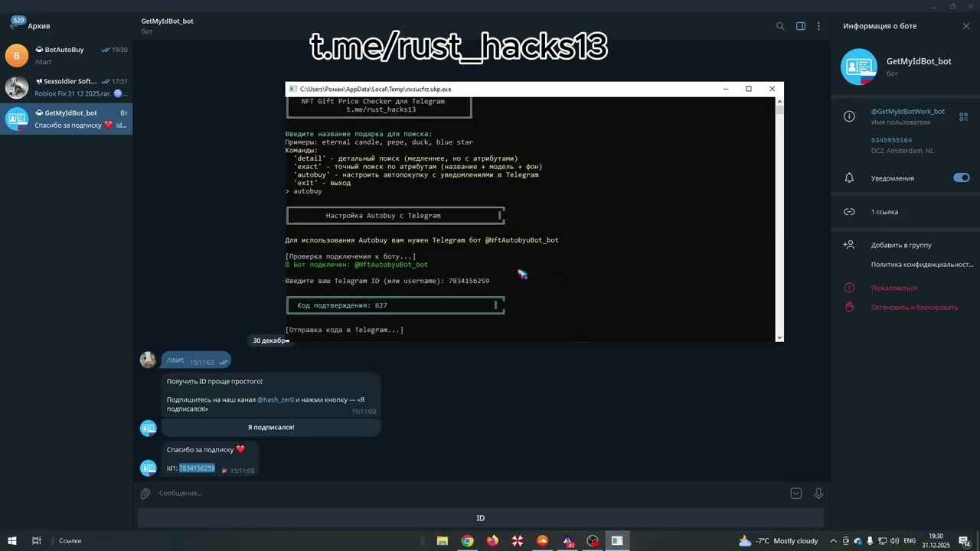Viewport: 980px width, 551px height.
Task: Switch the ENG input language
Action: (910, 540)
